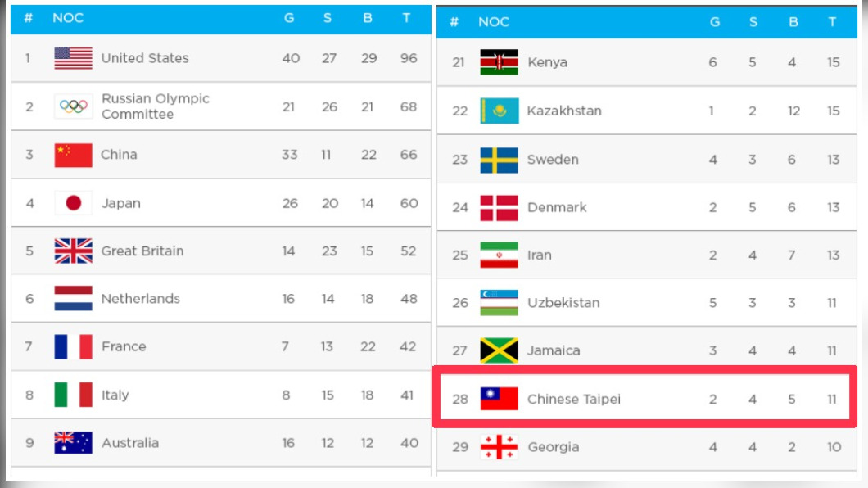Click the United States flag icon
The image size is (868, 488).
click(73, 58)
